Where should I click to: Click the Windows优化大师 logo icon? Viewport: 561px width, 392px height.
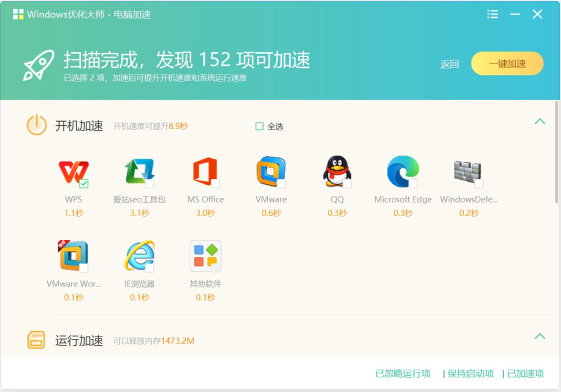[x=18, y=14]
